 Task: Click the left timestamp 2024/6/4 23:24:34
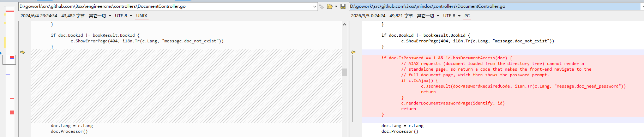pyautogui.click(x=39, y=16)
